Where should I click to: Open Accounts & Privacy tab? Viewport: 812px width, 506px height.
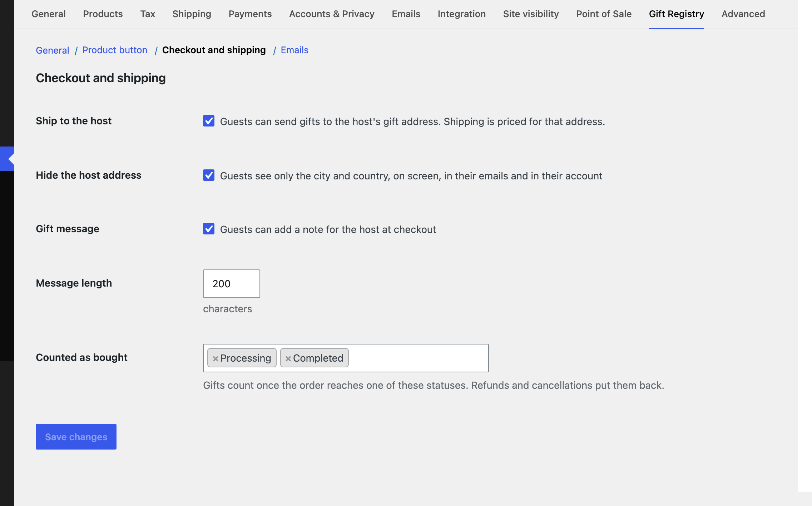(332, 14)
